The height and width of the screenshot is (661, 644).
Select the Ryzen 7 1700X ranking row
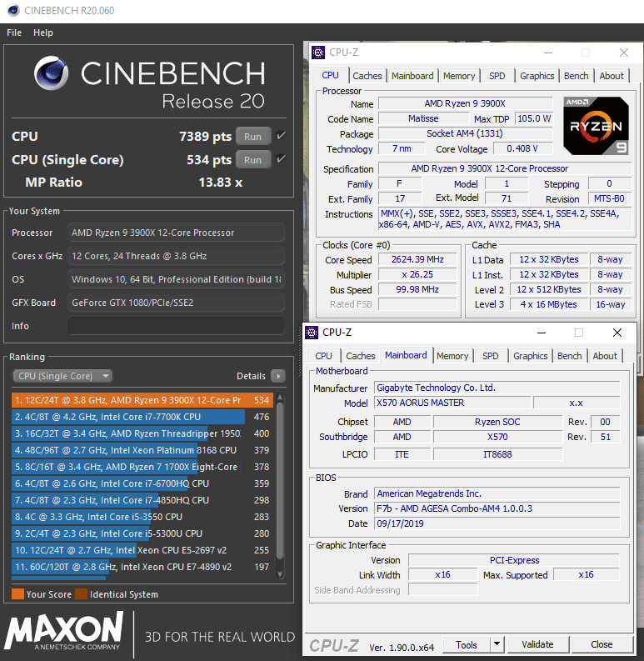point(142,467)
